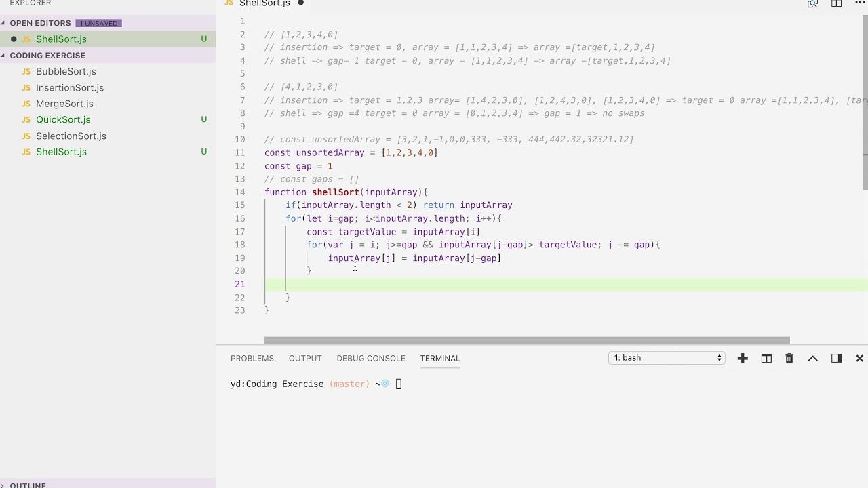Screen dimensions: 868x488
Task: Click the 1 UNSAVED badge
Action: 98,23
